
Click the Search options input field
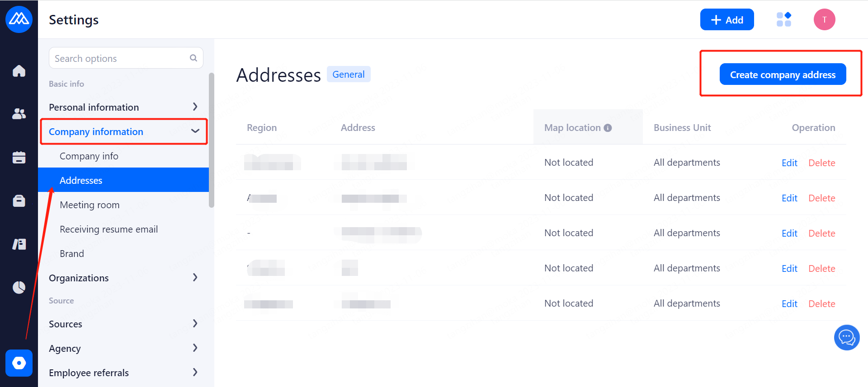pyautogui.click(x=120, y=58)
